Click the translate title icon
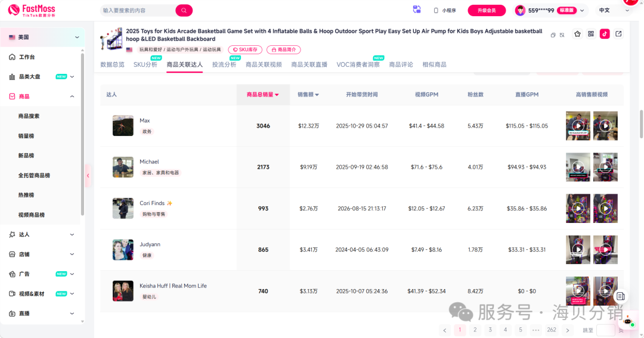Viewport: 644px width, 338px height. 562,35
